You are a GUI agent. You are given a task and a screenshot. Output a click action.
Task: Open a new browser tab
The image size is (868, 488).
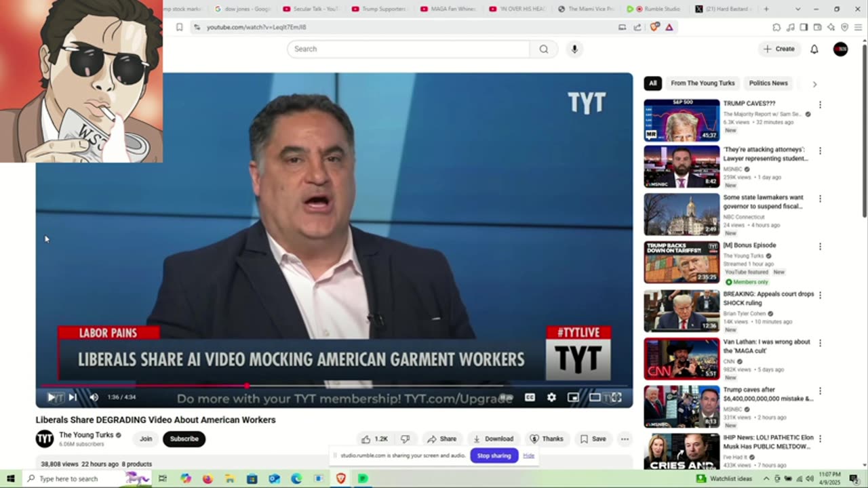point(766,9)
